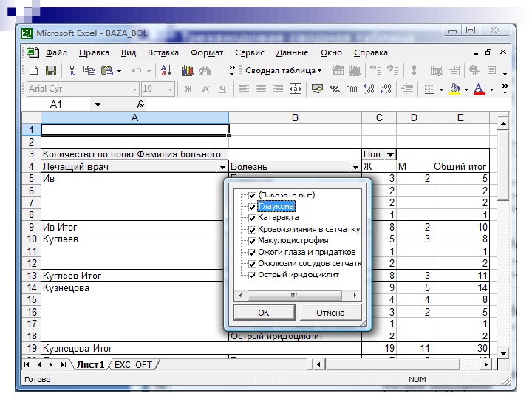Increase decimal places
The image size is (532, 399).
(x=369, y=89)
